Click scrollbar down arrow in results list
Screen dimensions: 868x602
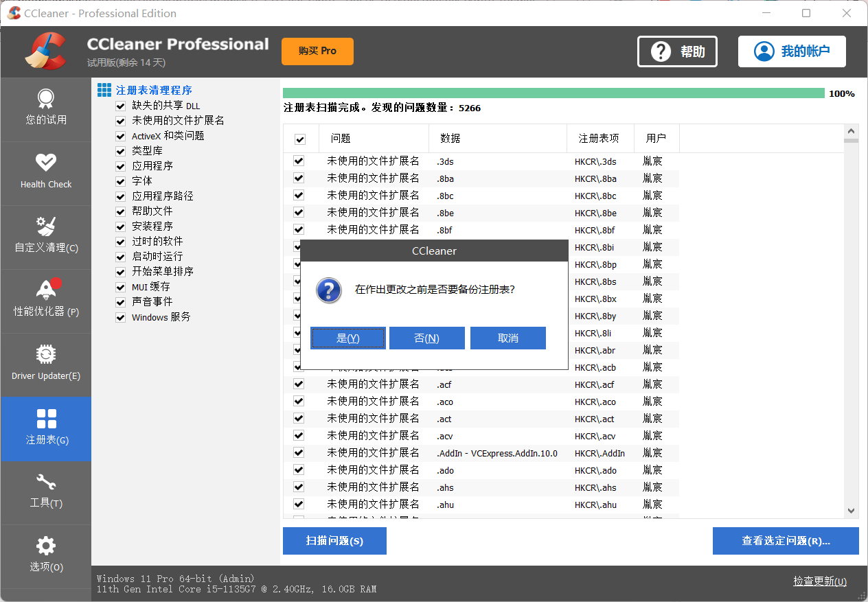tap(852, 511)
